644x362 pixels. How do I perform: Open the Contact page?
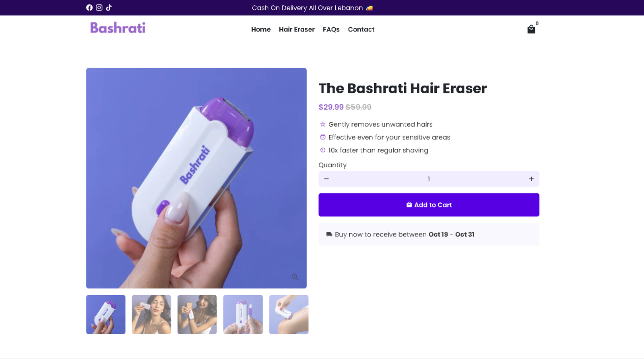point(361,29)
